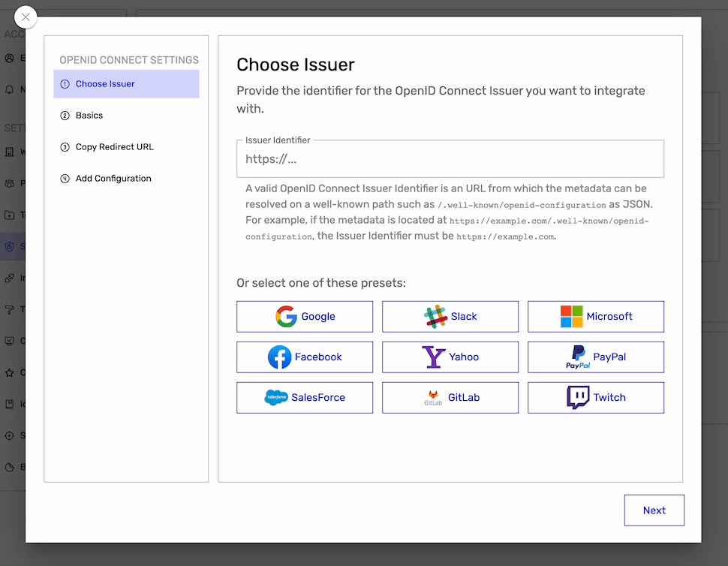This screenshot has height=566, width=728.
Task: Click the clipboard icon in background sidebar
Action: (x=9, y=404)
